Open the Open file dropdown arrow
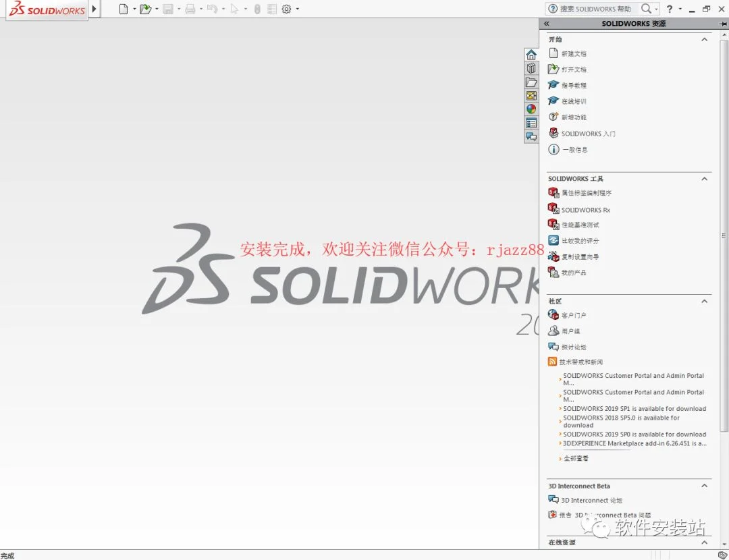The image size is (729, 560). click(157, 9)
